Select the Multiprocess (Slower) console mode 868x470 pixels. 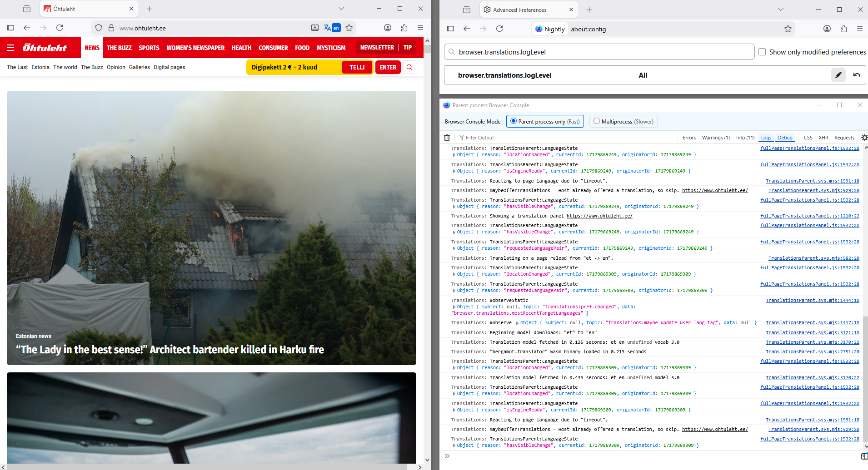(x=597, y=121)
